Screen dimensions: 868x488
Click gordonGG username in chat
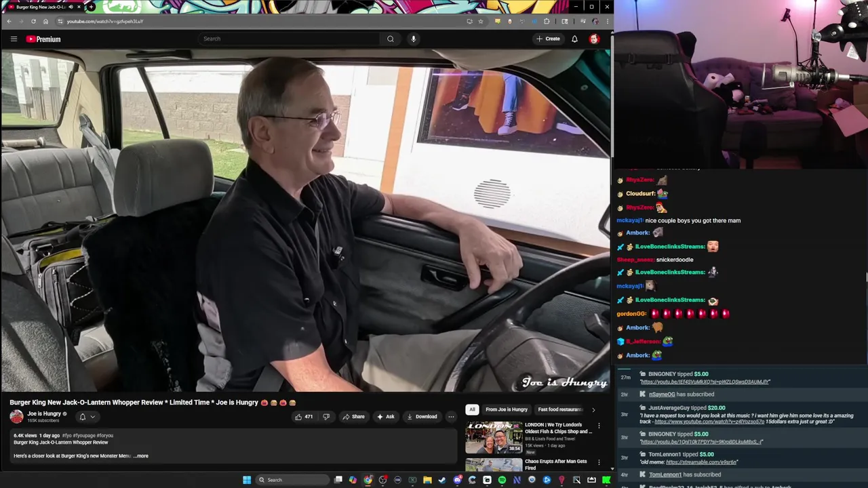tap(631, 314)
